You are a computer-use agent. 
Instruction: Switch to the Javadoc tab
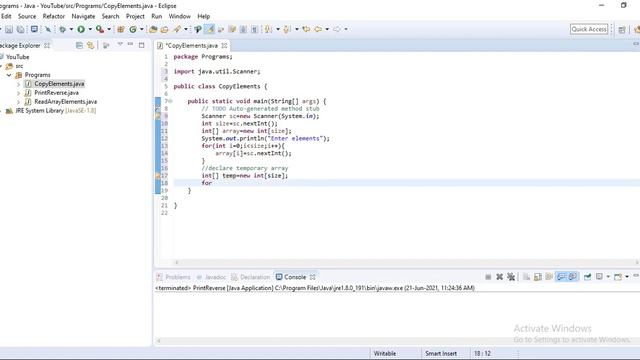[211, 277]
